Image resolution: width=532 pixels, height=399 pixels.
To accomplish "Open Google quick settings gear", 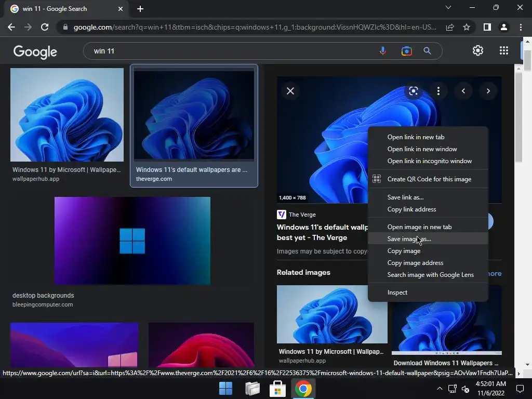I will [478, 50].
